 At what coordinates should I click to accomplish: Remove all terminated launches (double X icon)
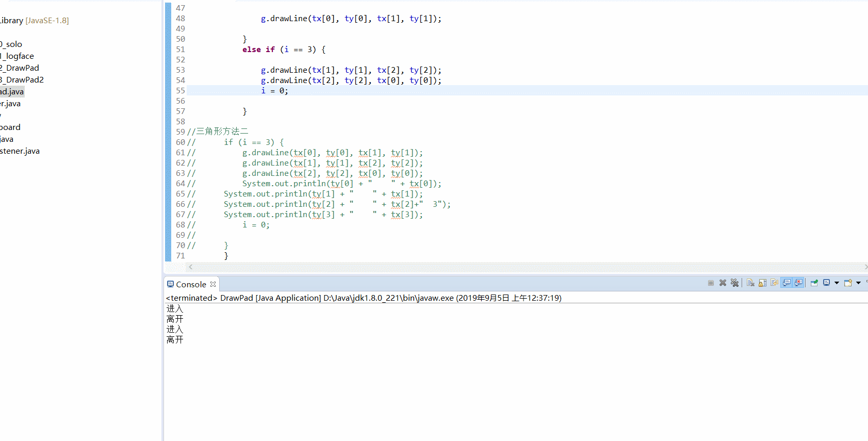tap(735, 283)
